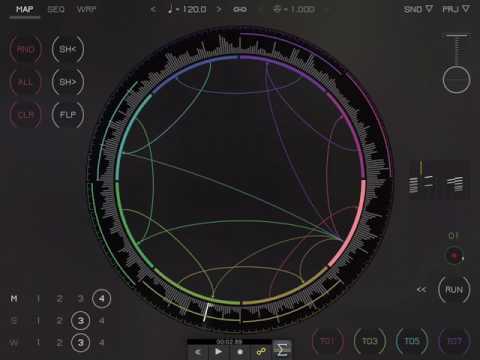The image size is (480, 360).
Task: Select W row slot 2
Action: [60, 342]
